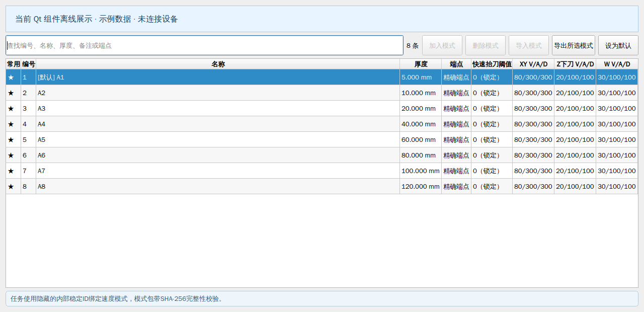The image size is (644, 312).
Task: Select the row named A4
Action: point(322,124)
